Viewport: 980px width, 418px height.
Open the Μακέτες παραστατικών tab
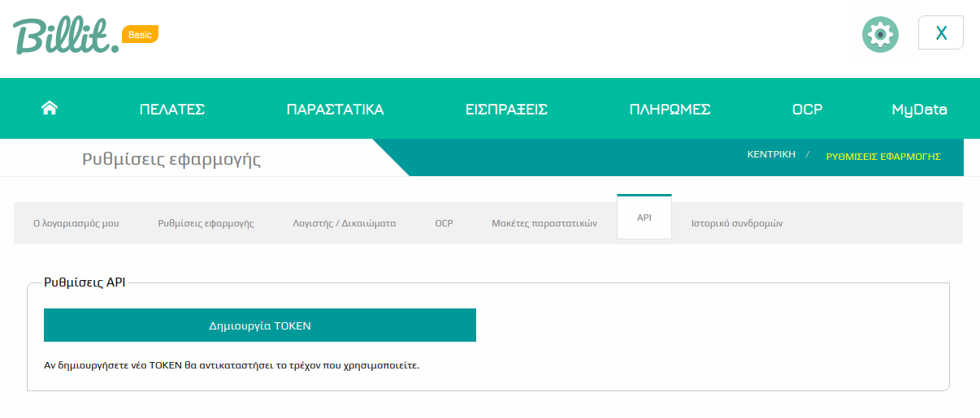tap(544, 223)
